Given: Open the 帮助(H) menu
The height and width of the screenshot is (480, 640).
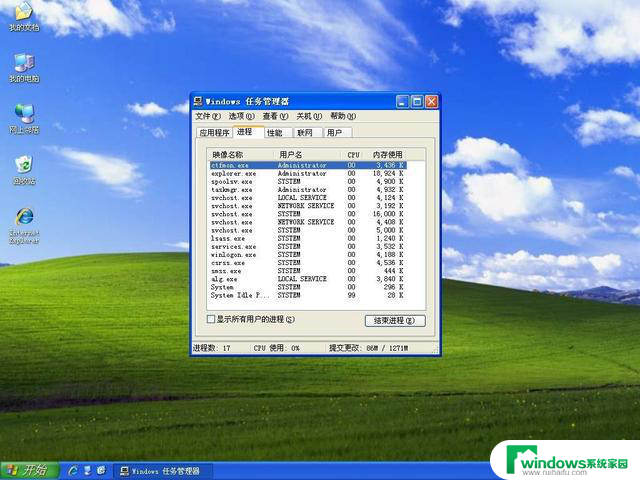Looking at the screenshot, I should (x=343, y=116).
